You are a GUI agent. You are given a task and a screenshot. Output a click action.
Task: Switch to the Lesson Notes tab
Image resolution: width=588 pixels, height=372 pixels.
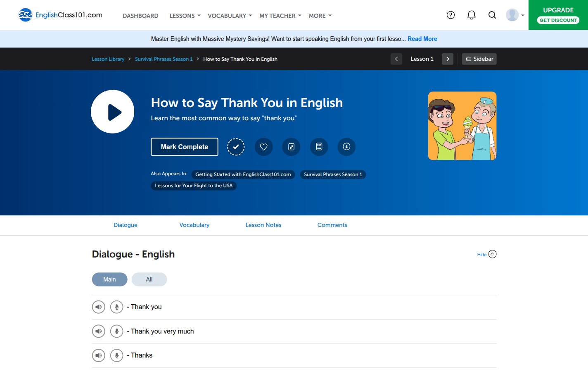[263, 225]
